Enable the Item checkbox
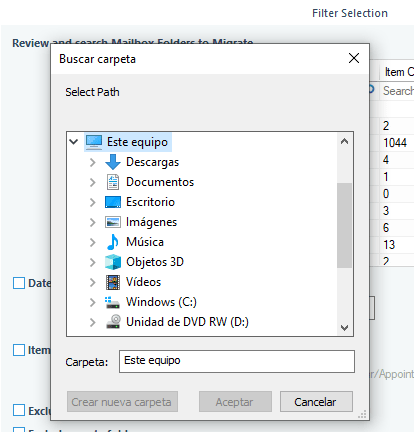The width and height of the screenshot is (414, 432). click(19, 350)
